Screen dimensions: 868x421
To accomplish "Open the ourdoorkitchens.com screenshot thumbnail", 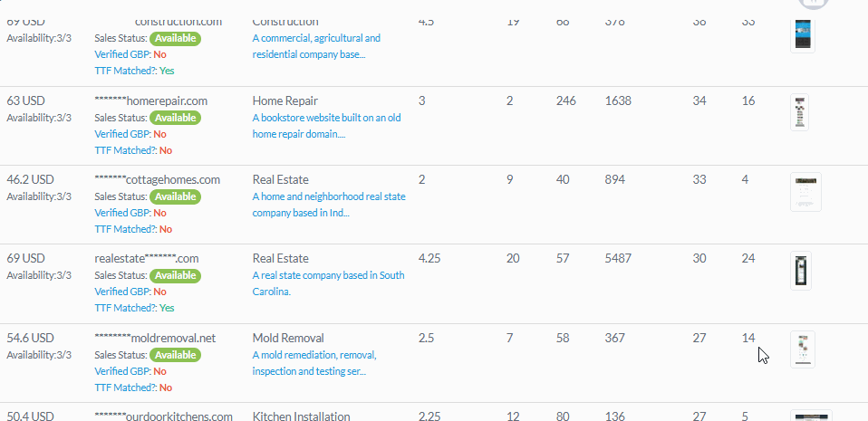I will (x=811, y=416).
